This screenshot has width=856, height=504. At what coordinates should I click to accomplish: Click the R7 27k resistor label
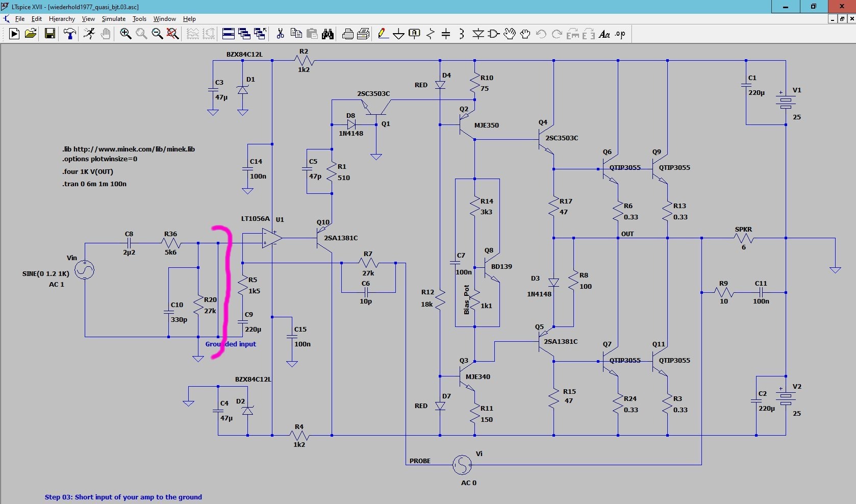(368, 254)
